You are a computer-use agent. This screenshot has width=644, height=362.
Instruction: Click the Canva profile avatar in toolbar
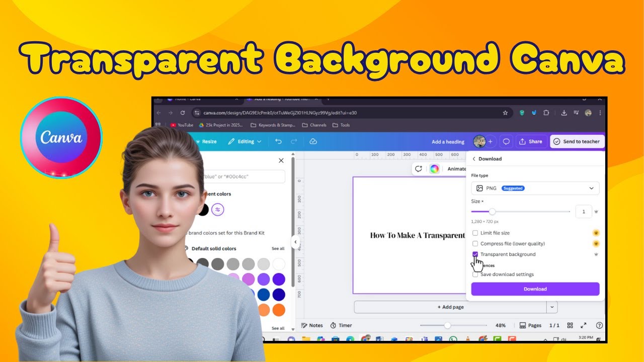[x=479, y=142]
